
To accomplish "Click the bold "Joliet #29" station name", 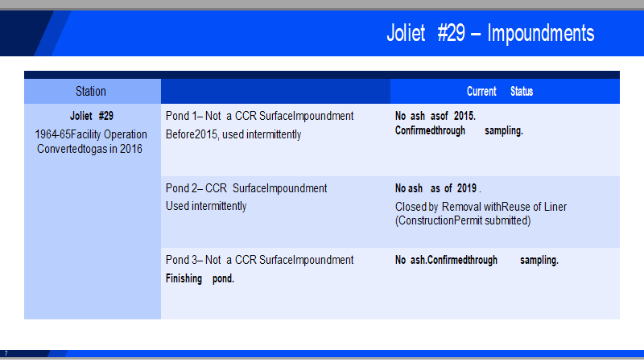I will tap(91, 116).
